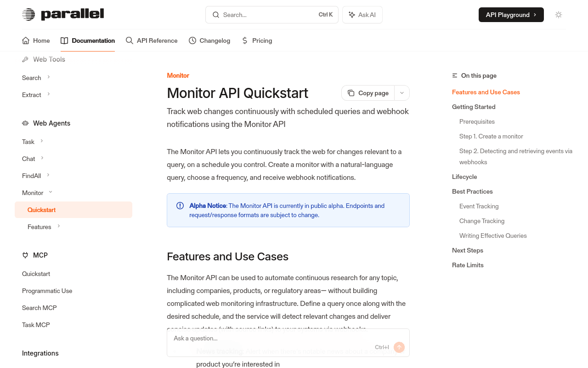This screenshot has height=368, width=588.
Task: Jump to Writing Effective Queries section
Action: click(493, 236)
